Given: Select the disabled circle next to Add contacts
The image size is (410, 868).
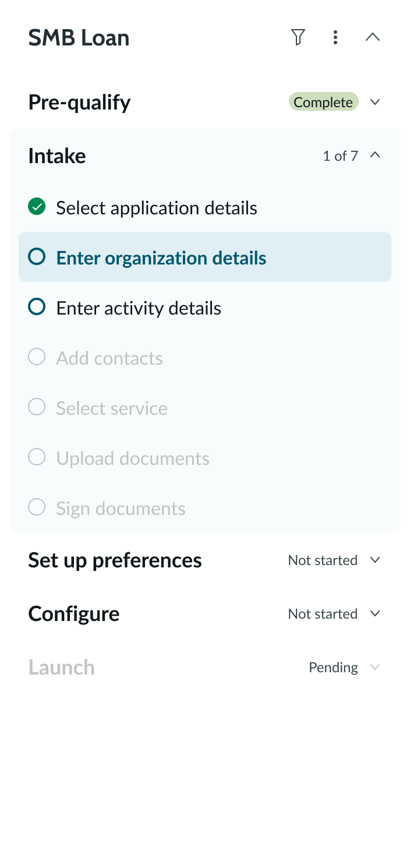Looking at the screenshot, I should coord(36,357).
